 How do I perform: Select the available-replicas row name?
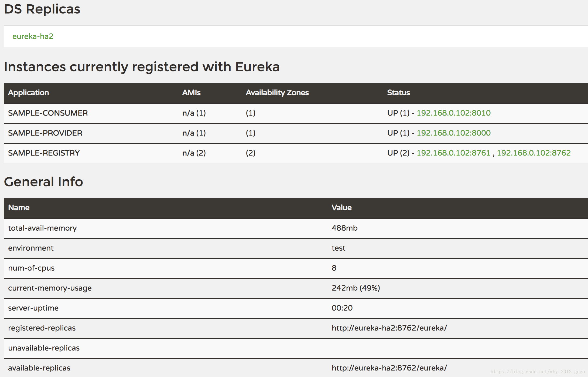point(39,368)
